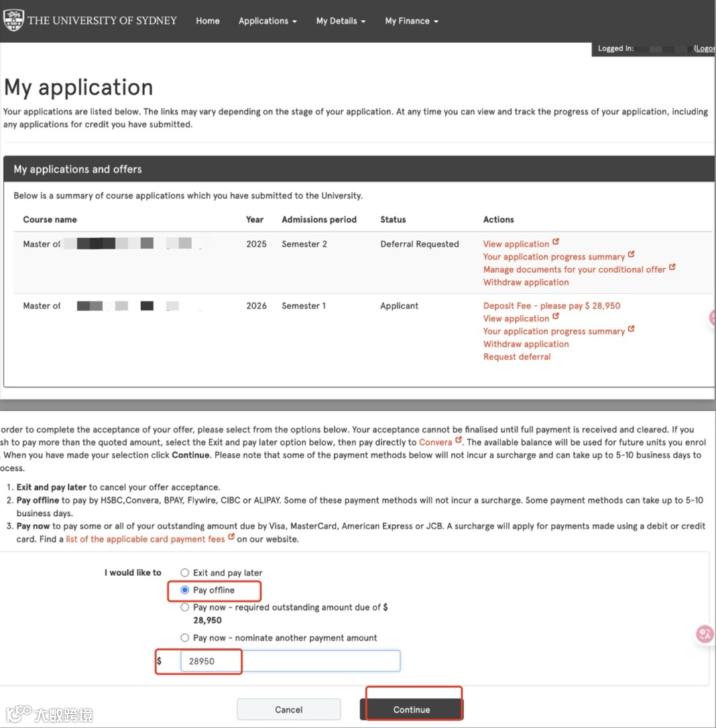Click the Logout link near Logged In

(x=704, y=48)
